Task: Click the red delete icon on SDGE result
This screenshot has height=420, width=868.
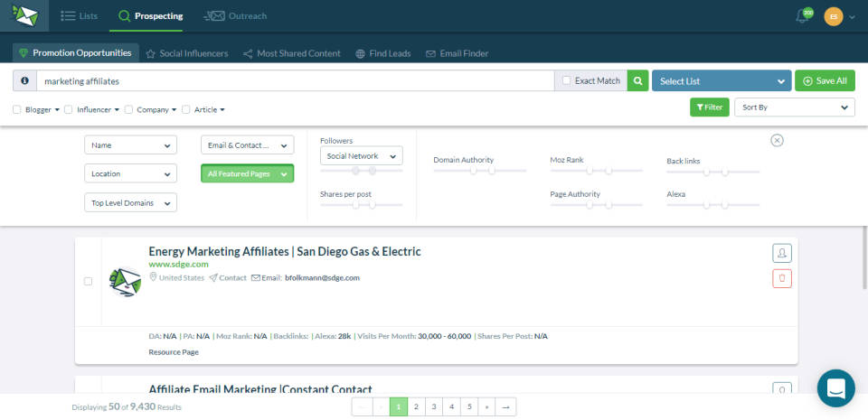Action: click(x=781, y=278)
